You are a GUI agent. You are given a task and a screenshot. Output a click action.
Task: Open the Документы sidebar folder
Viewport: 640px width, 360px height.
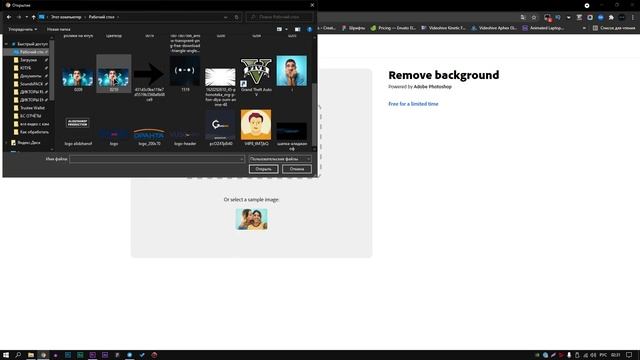coord(30,76)
